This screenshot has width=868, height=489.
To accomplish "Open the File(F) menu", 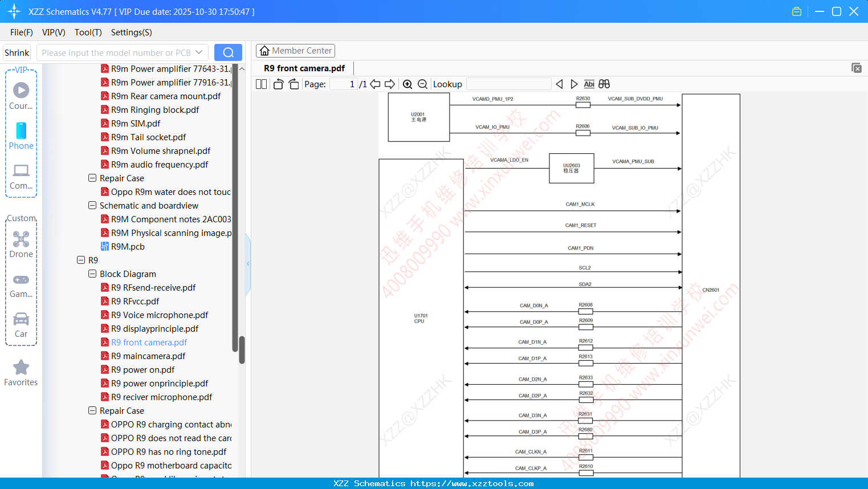I will click(22, 32).
